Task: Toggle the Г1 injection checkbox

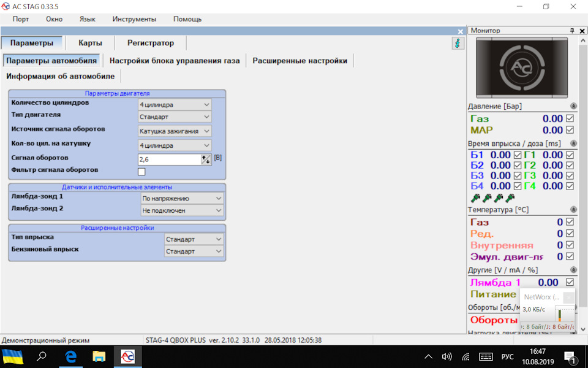Action: click(x=570, y=155)
